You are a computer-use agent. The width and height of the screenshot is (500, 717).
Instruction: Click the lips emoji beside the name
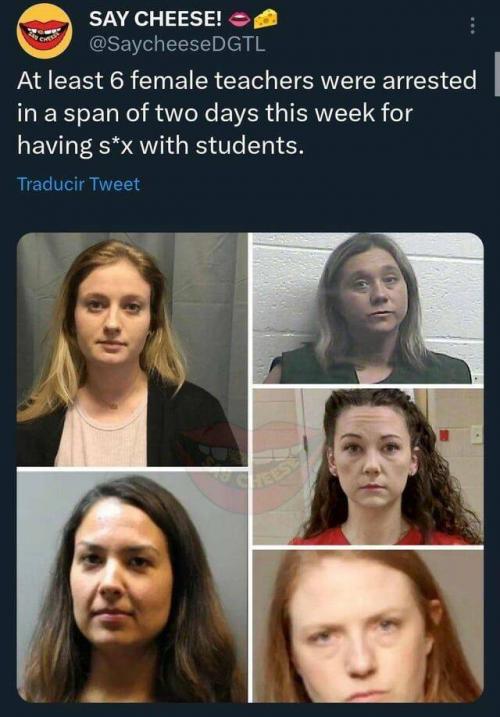tap(239, 18)
